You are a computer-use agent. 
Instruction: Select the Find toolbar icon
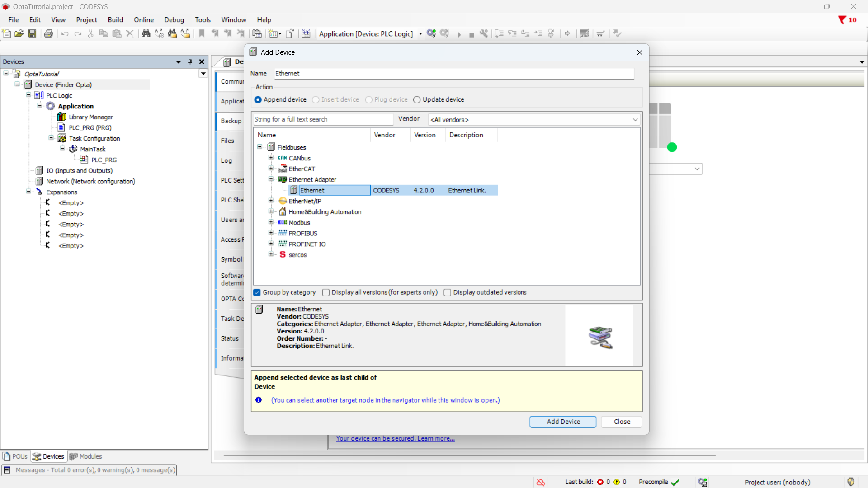point(146,33)
